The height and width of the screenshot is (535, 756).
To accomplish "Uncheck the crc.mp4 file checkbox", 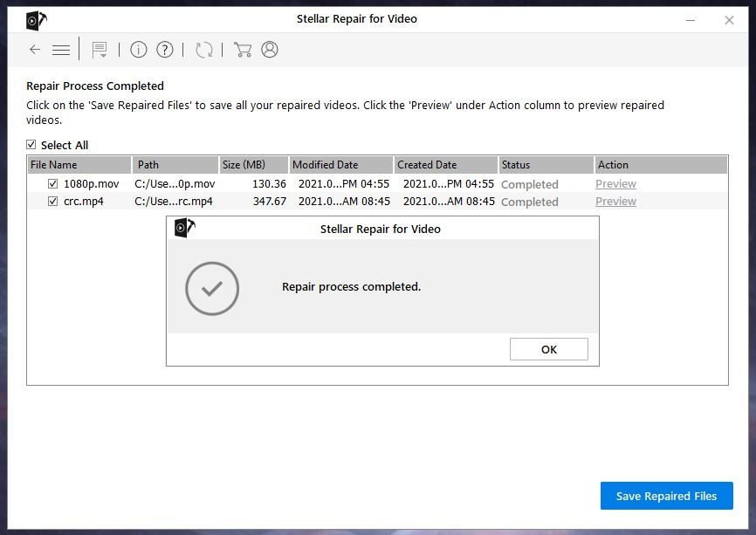I will click(52, 202).
